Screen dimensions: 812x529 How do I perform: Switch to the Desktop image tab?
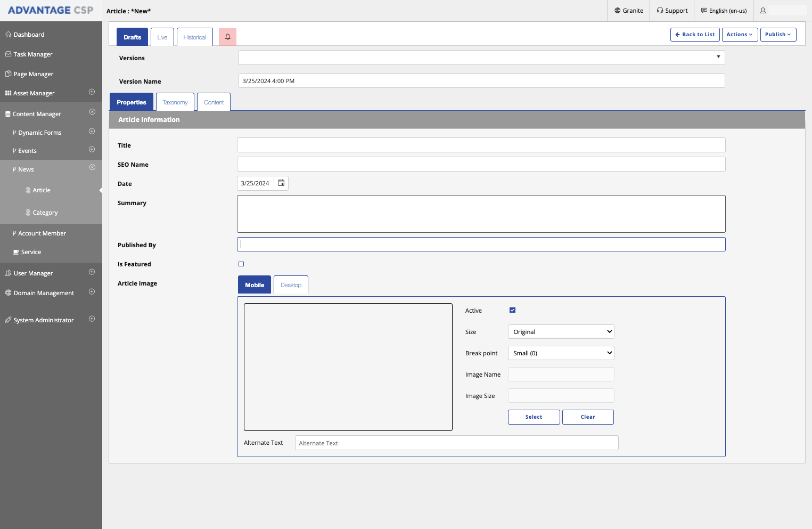pos(291,285)
